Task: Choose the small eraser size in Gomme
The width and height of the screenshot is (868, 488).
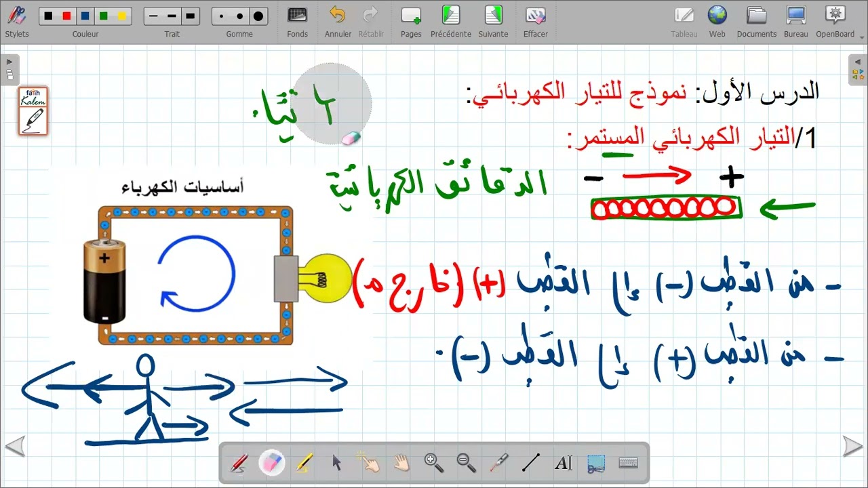Action: pyautogui.click(x=221, y=16)
